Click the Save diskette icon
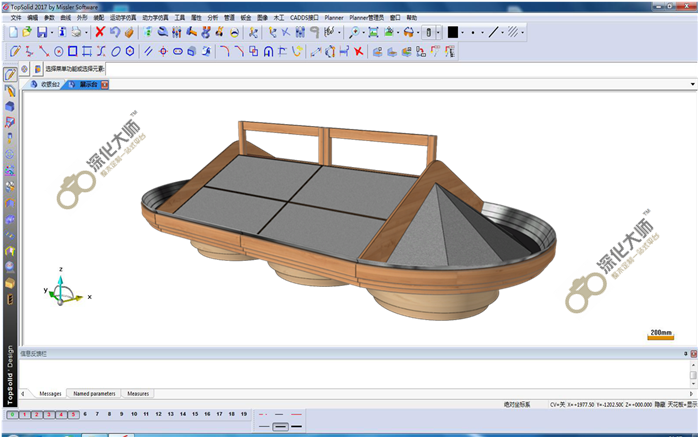This screenshot has width=700, height=440. pyautogui.click(x=42, y=33)
